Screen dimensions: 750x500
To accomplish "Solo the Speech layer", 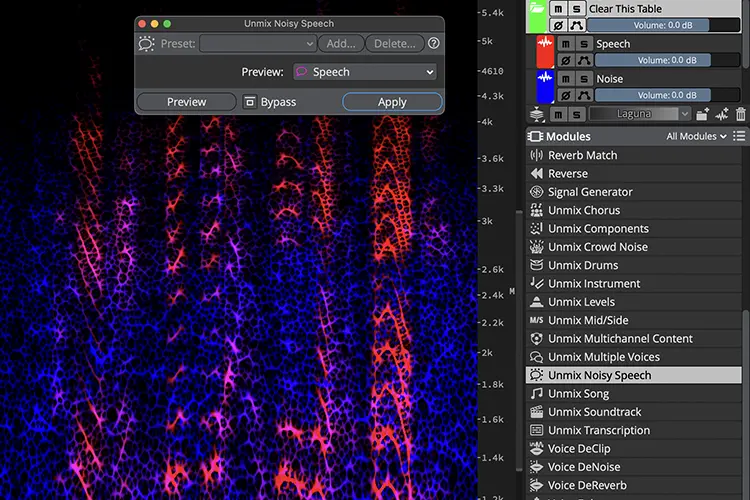I will click(x=584, y=44).
